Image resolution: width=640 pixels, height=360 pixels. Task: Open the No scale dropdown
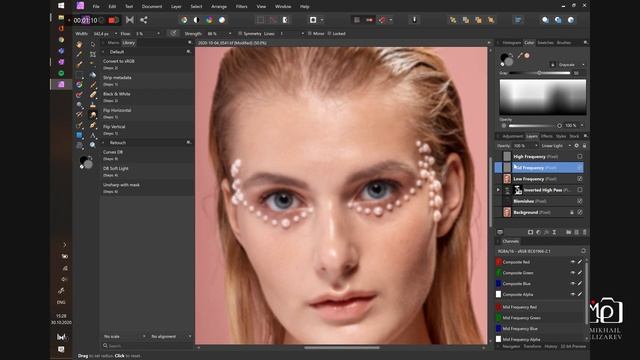[124, 336]
